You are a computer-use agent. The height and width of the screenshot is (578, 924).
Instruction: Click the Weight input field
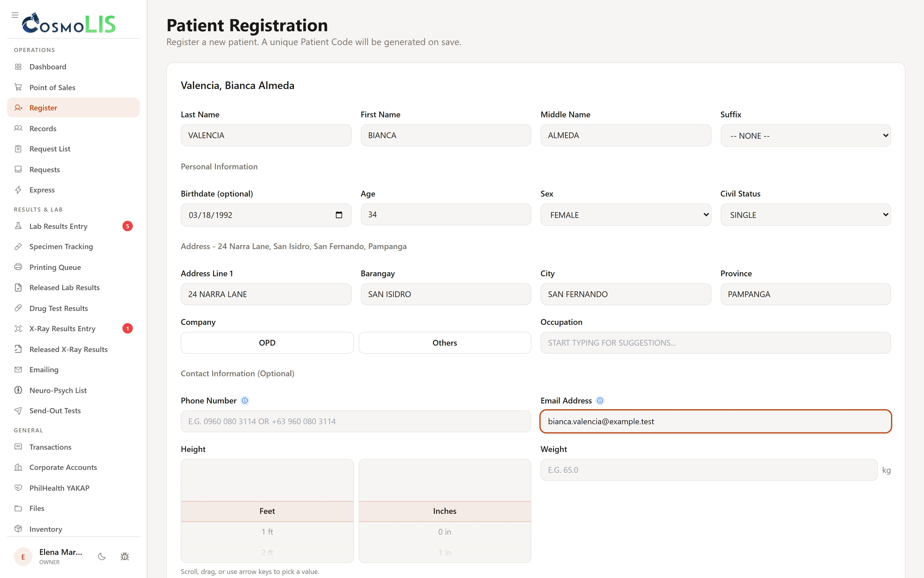coord(709,470)
